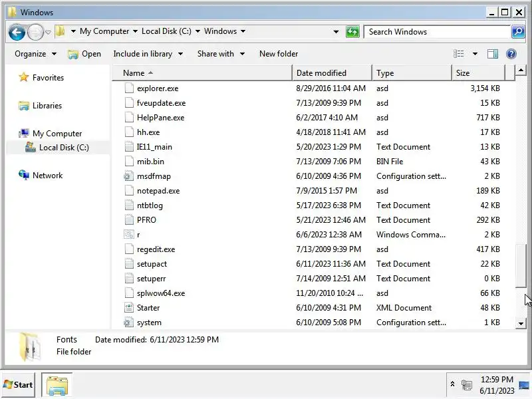Select the IE11_main text document icon
This screenshot has width=532, height=399.
129,146
